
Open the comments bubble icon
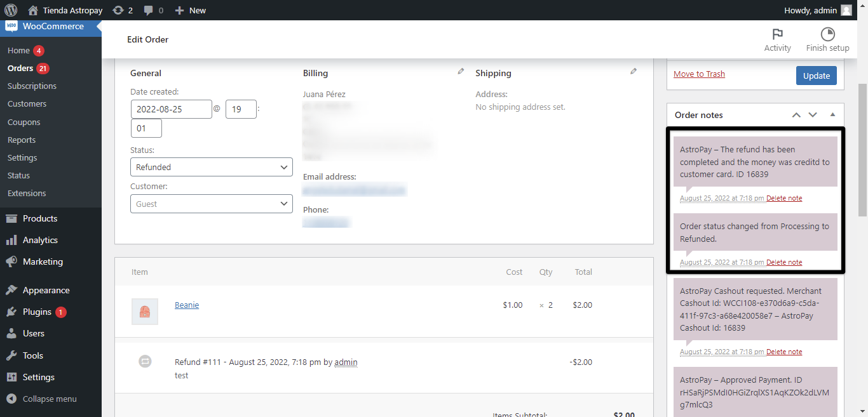coord(153,10)
